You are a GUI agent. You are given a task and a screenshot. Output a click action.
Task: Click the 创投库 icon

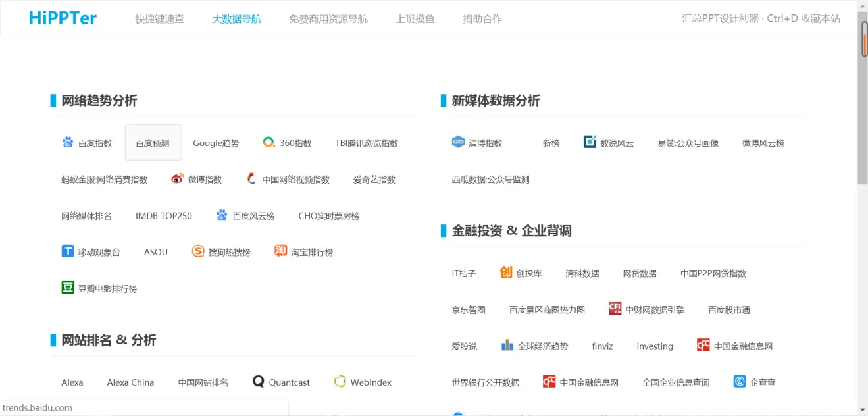click(506, 272)
